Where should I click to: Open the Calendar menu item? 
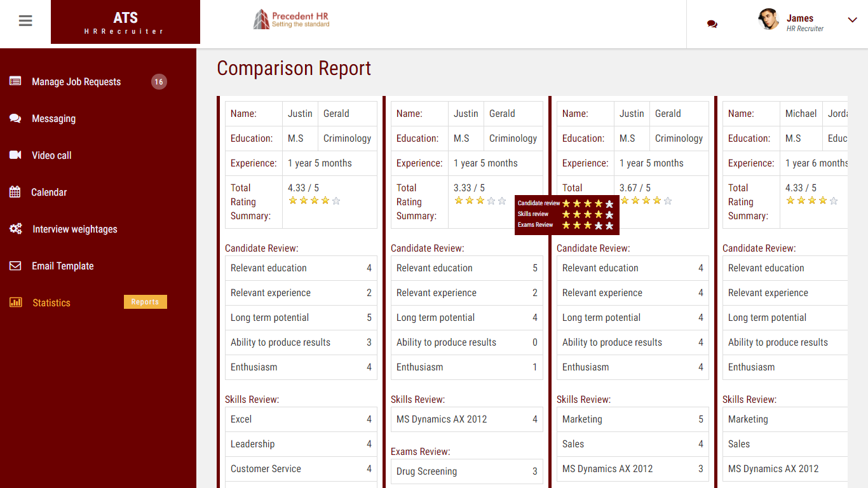pos(49,192)
